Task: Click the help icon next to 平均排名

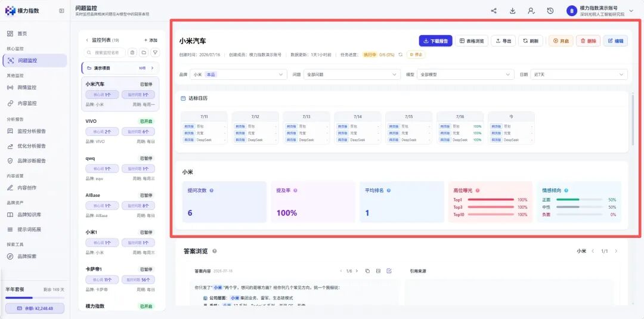Action: point(389,190)
